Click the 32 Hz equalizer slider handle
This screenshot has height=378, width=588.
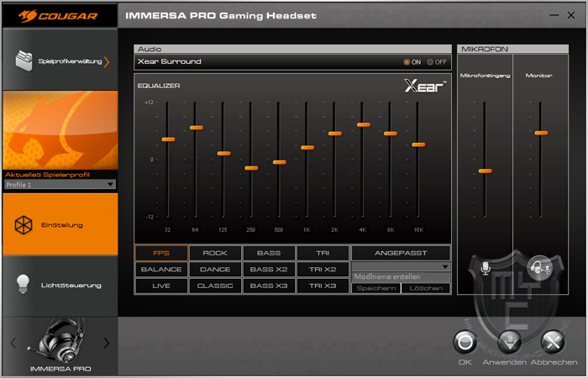pyautogui.click(x=168, y=139)
